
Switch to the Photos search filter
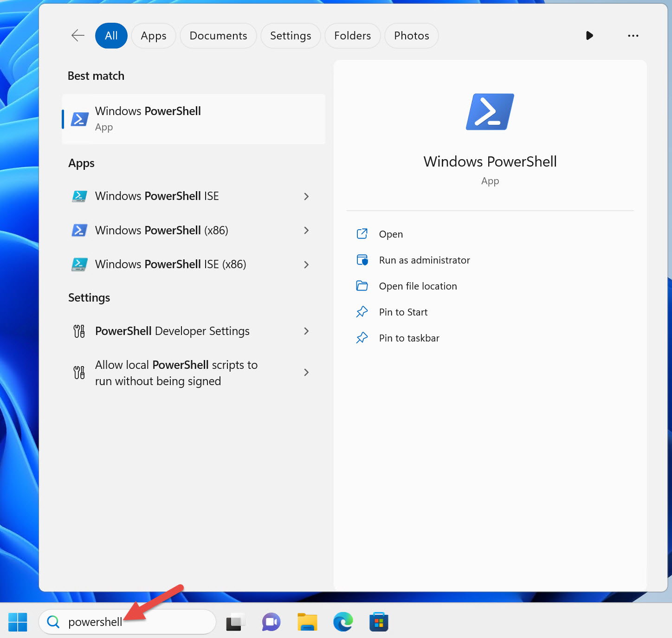point(411,35)
